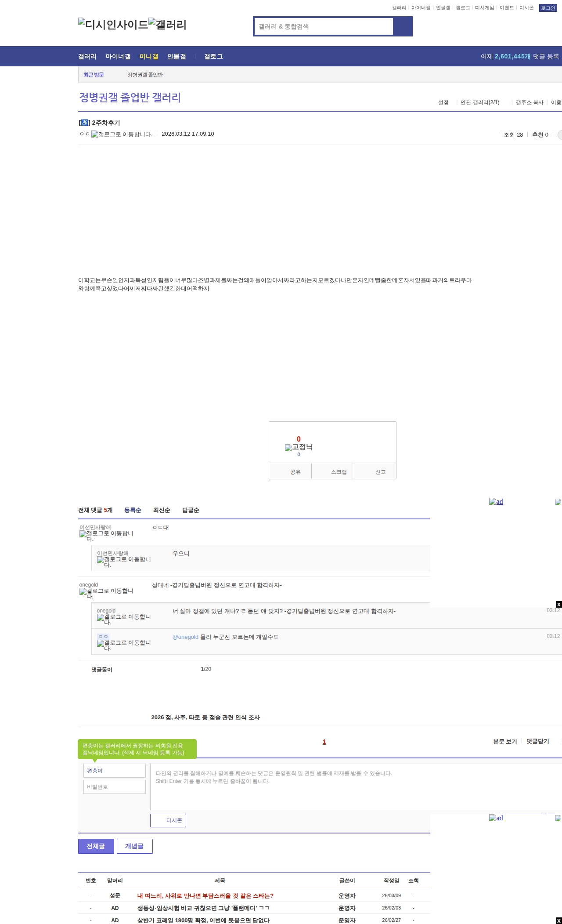Screen dimensions: 562x924
Task: Switch to the 개념글 tab
Action: (135, 846)
